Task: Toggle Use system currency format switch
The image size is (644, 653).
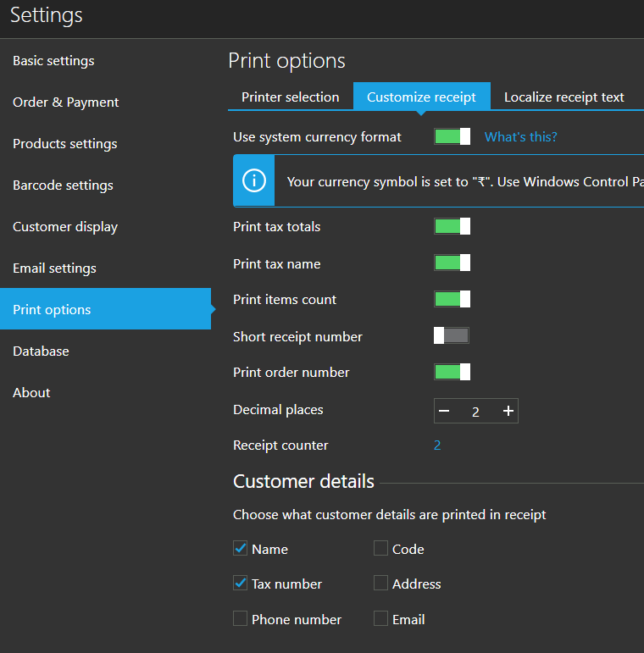Action: [x=452, y=137]
